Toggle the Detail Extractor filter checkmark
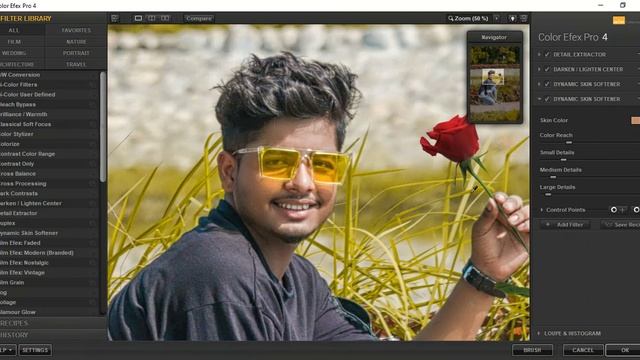 coord(547,54)
